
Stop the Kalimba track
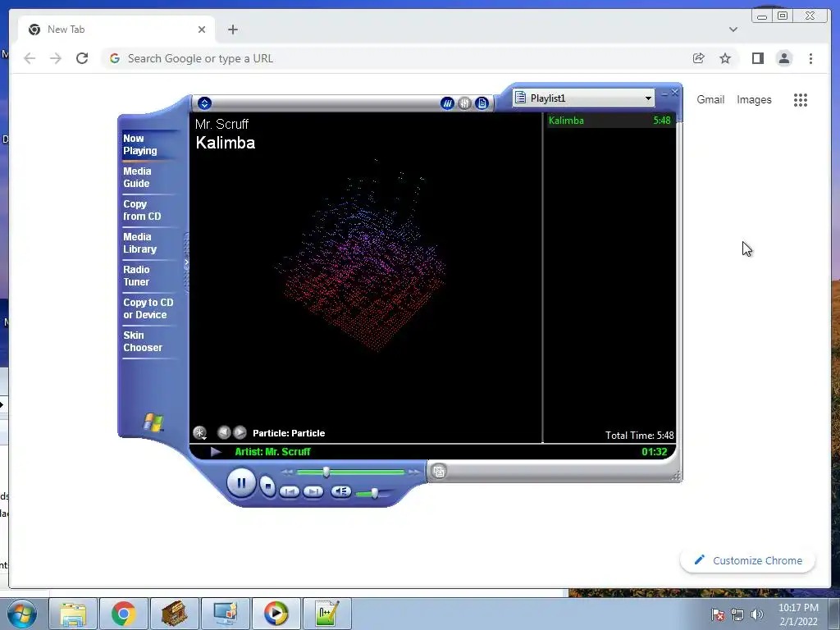point(268,486)
